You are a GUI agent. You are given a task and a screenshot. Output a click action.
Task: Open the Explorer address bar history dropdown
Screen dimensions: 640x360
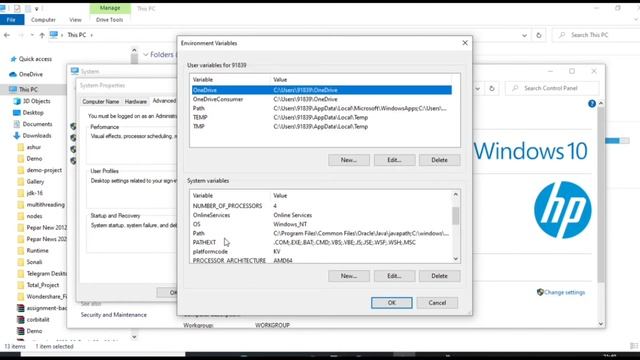(524, 35)
